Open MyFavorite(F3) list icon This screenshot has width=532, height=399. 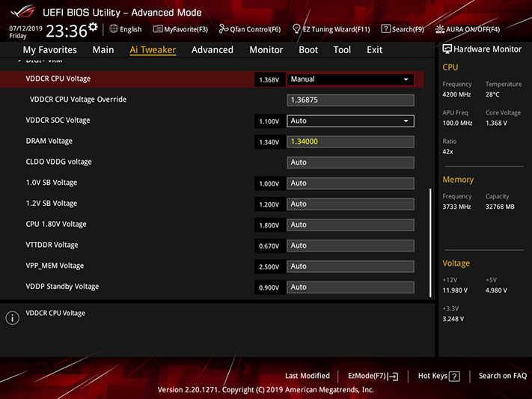(x=157, y=29)
